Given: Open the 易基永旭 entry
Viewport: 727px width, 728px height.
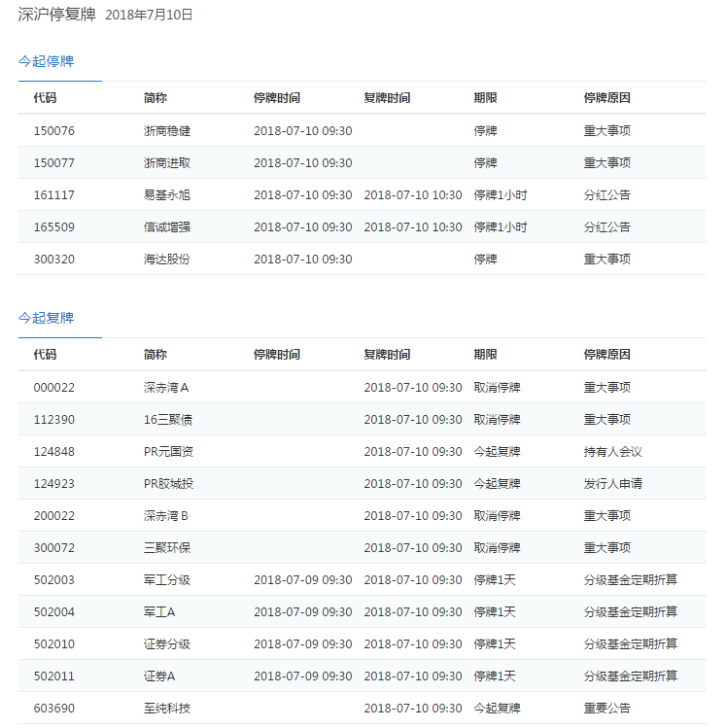Looking at the screenshot, I should tap(166, 195).
